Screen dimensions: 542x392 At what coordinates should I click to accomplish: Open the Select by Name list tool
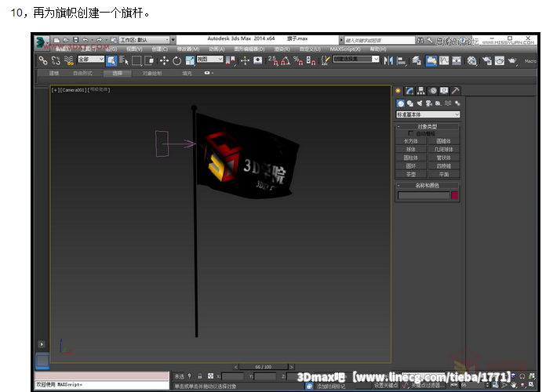[x=124, y=61]
